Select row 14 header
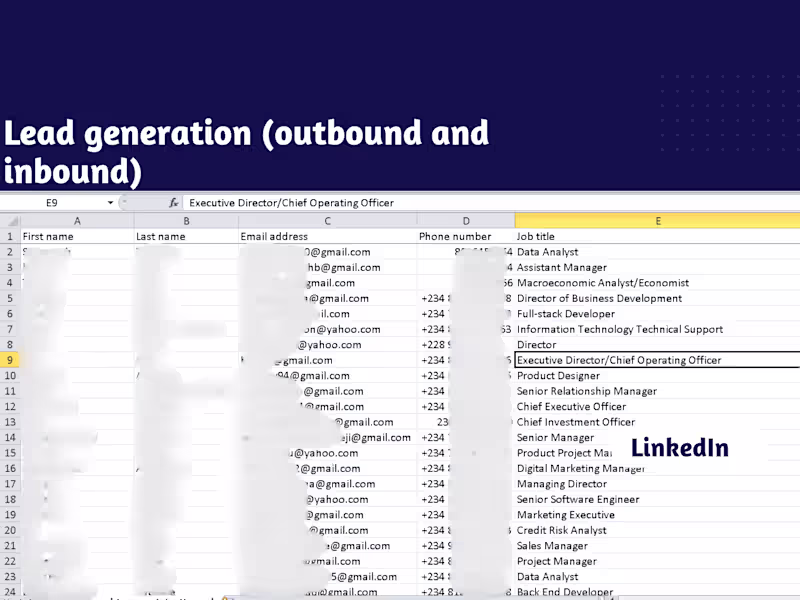The height and width of the screenshot is (600, 800). click(10, 437)
